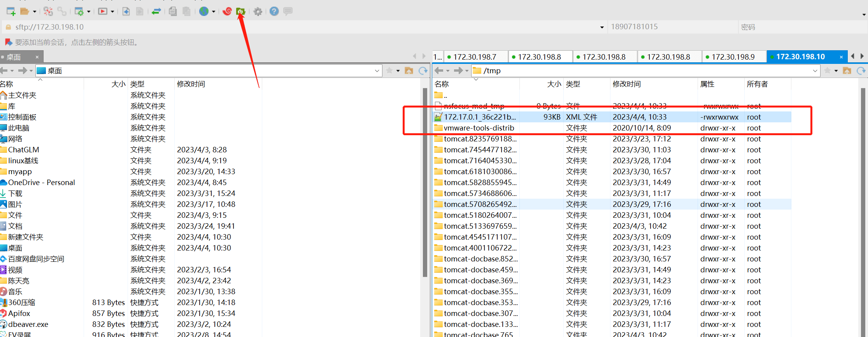Expand the globe icon dropdown arrow
The width and height of the screenshot is (868, 337).
pyautogui.click(x=214, y=12)
